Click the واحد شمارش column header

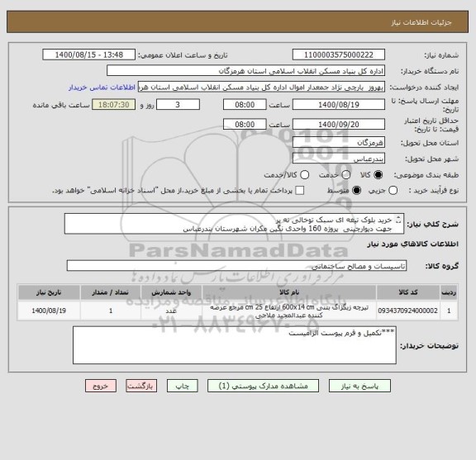click(171, 292)
